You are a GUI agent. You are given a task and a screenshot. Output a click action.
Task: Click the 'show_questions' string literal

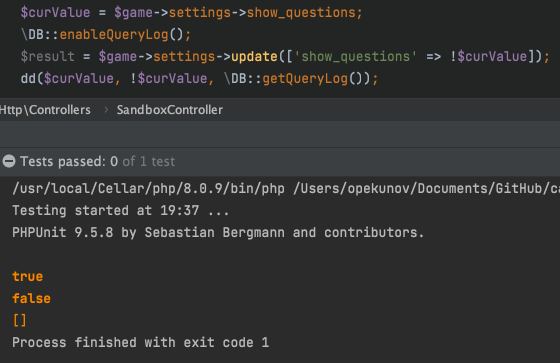click(355, 56)
